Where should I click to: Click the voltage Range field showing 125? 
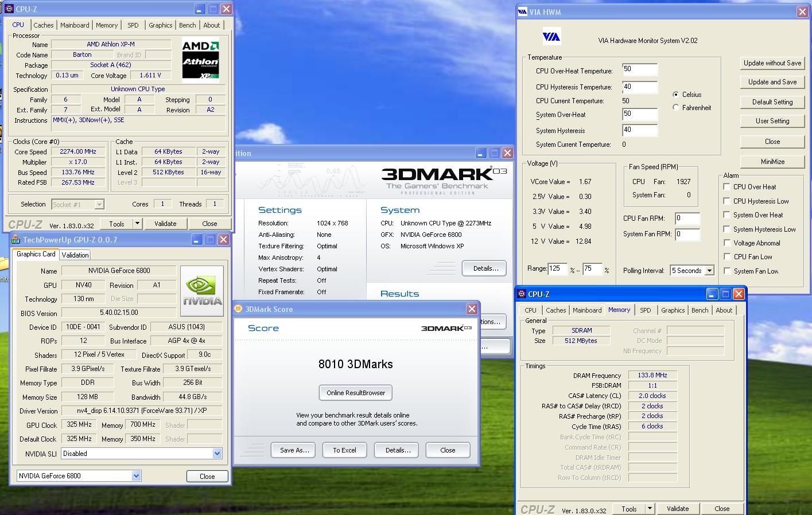tap(558, 269)
